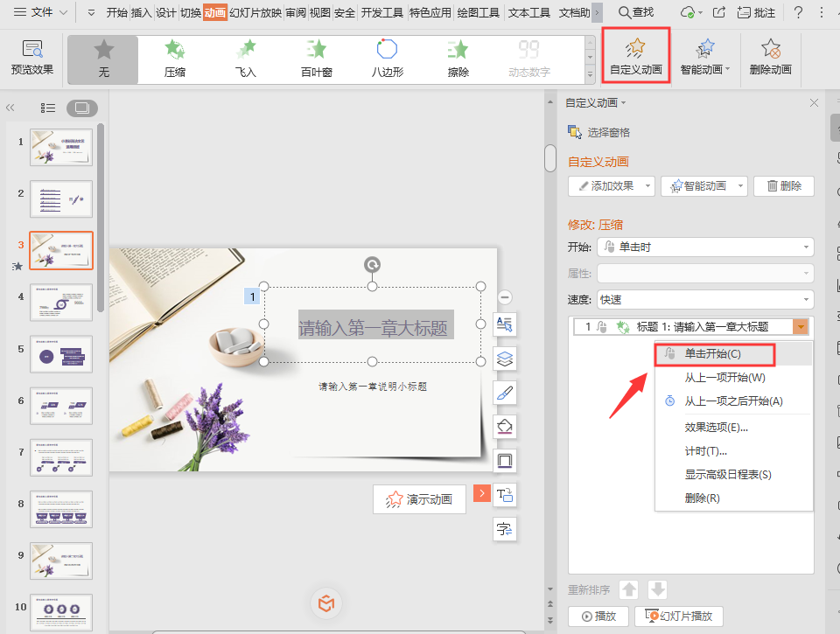Choose 删除(R) in context menu
Viewport: 840px width, 634px height.
[702, 498]
